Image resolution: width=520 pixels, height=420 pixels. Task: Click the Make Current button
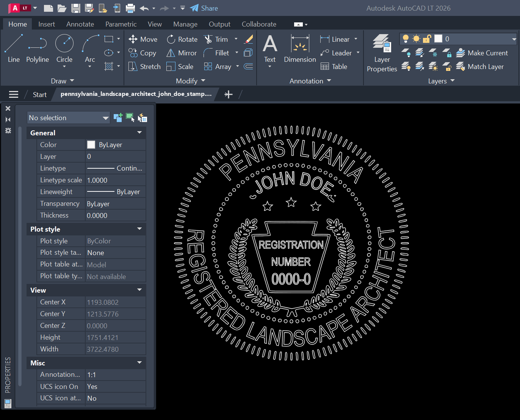tap(482, 53)
